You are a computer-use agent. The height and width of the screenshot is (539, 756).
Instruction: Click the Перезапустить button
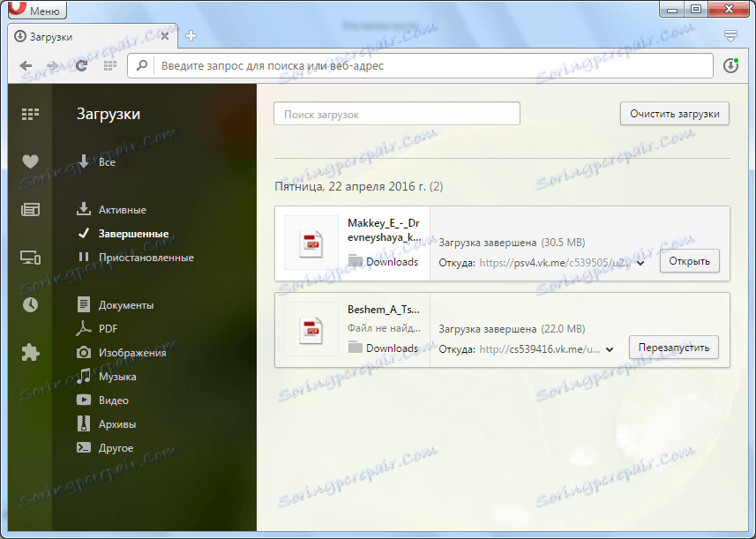click(x=674, y=347)
